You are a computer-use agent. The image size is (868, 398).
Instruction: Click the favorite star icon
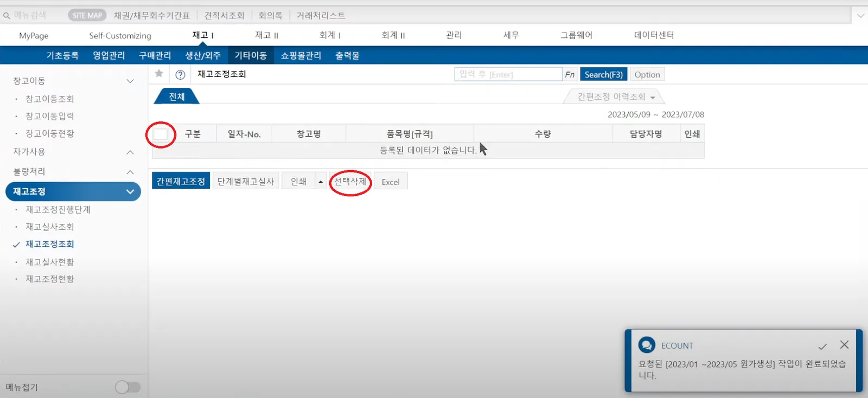point(159,74)
